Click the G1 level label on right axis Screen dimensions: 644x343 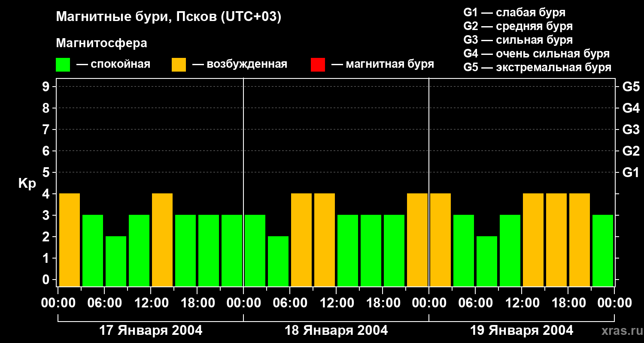pyautogui.click(x=631, y=172)
